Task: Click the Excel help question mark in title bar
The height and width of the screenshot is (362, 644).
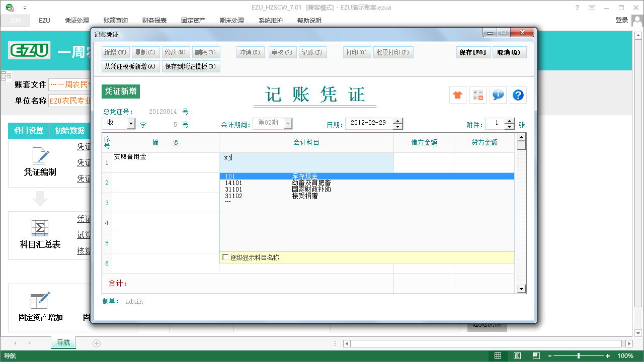Action: 577,8
